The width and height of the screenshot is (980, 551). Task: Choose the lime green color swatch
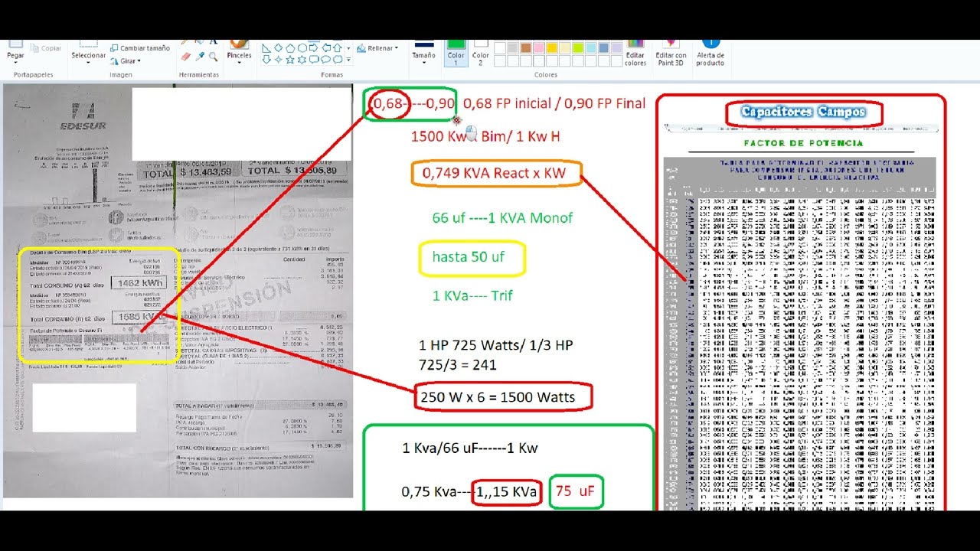pyautogui.click(x=578, y=48)
